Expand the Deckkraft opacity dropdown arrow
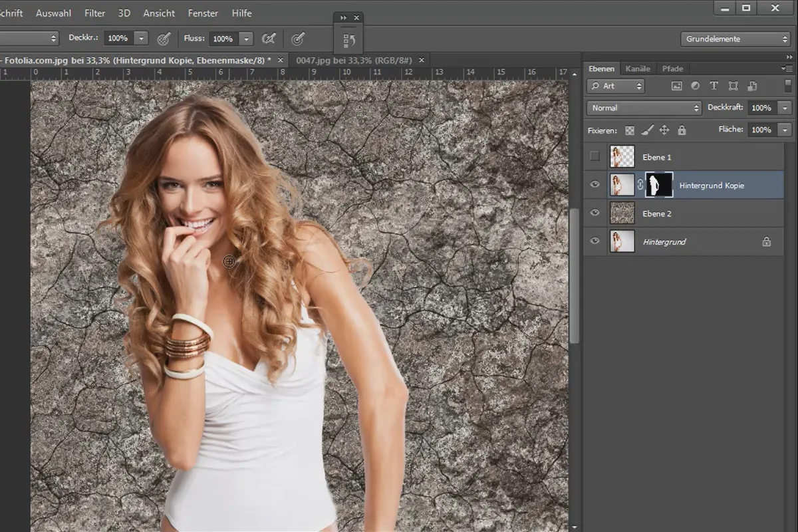 coord(785,108)
